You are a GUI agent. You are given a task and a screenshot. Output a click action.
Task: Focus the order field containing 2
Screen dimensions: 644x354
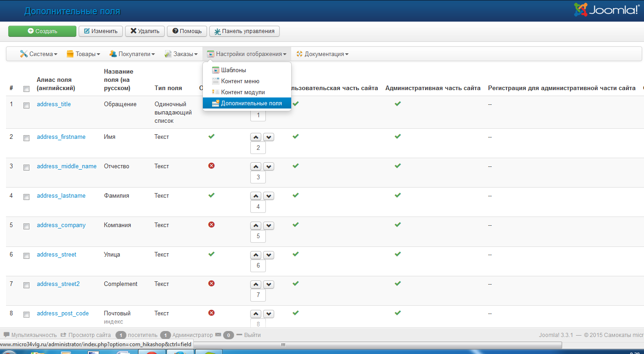click(258, 148)
